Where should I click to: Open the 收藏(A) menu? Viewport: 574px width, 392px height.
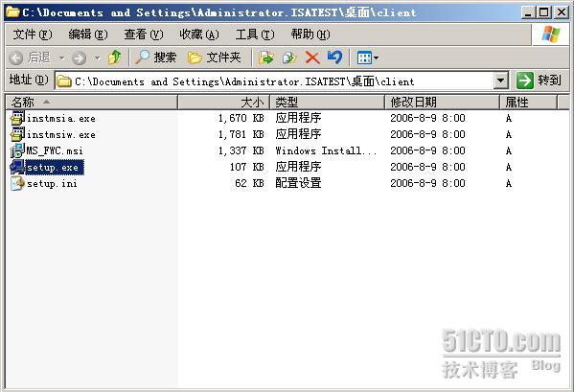(x=199, y=35)
